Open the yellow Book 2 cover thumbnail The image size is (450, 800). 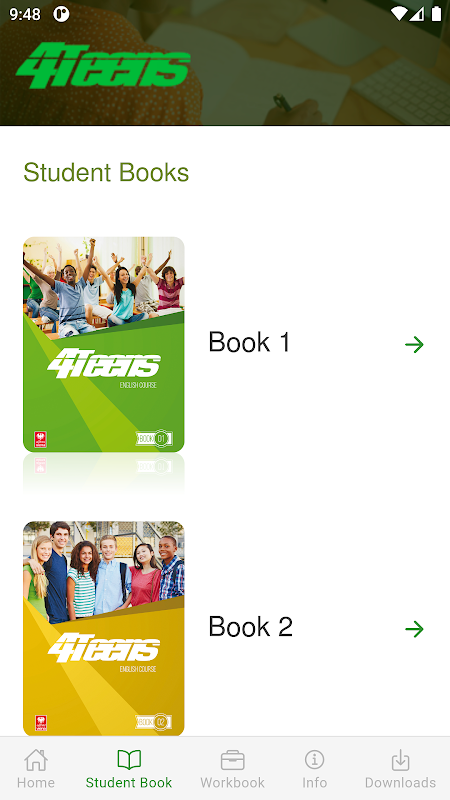[104, 629]
